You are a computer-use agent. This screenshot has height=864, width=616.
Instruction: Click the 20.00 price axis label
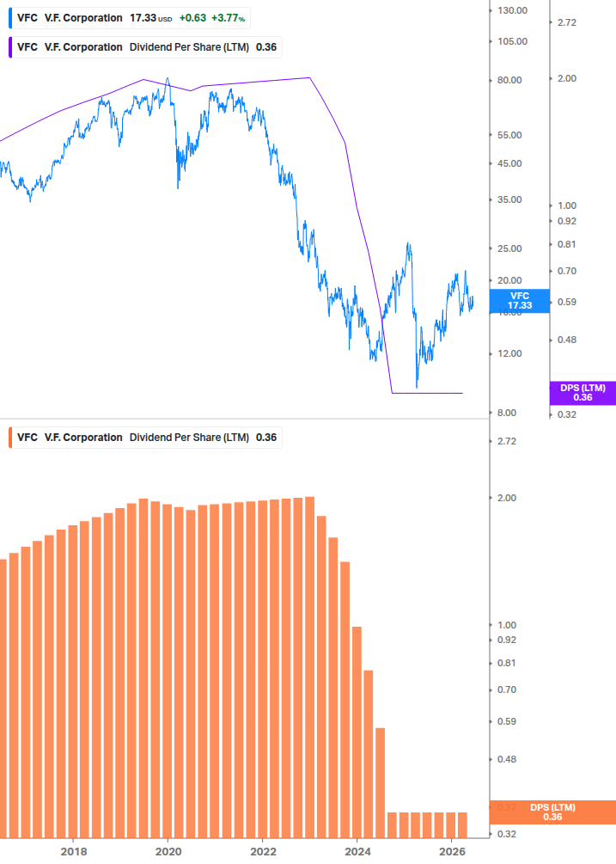click(509, 280)
